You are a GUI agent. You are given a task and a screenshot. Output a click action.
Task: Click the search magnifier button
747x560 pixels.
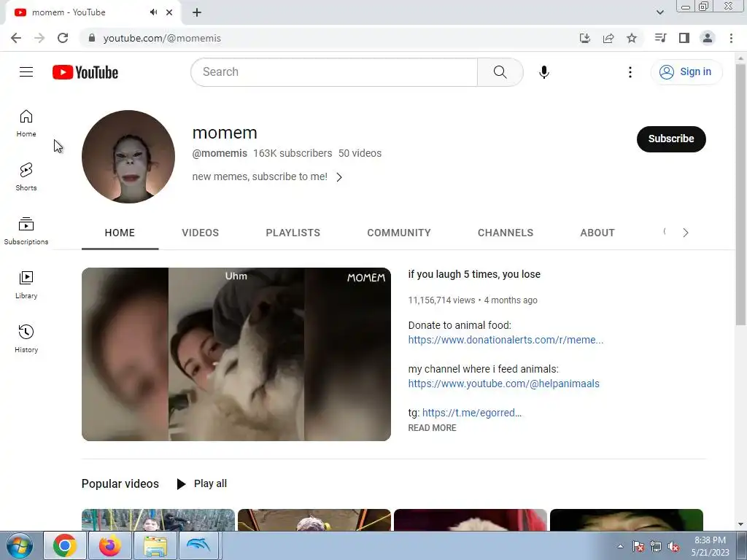click(500, 72)
